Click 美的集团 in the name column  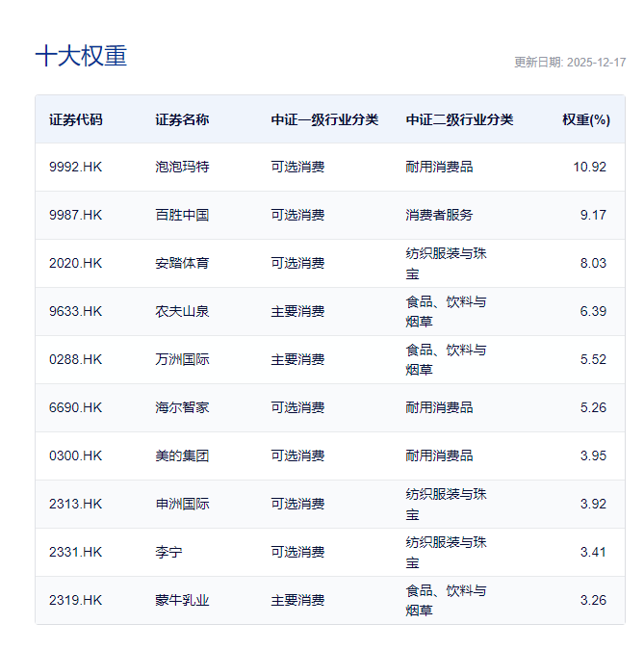182,455
